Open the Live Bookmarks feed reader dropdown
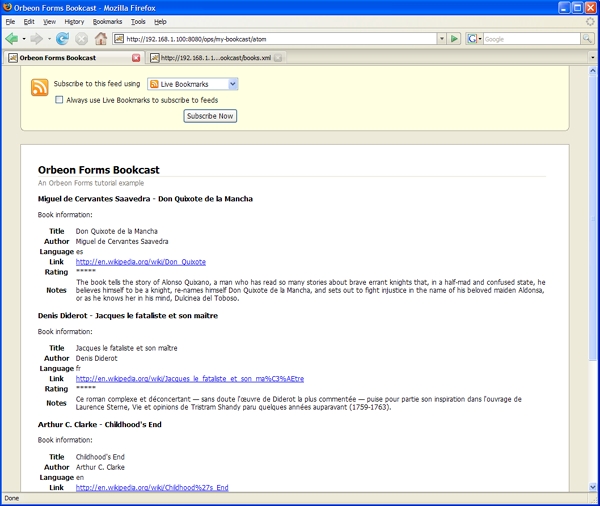The width and height of the screenshot is (600, 506). pos(193,84)
